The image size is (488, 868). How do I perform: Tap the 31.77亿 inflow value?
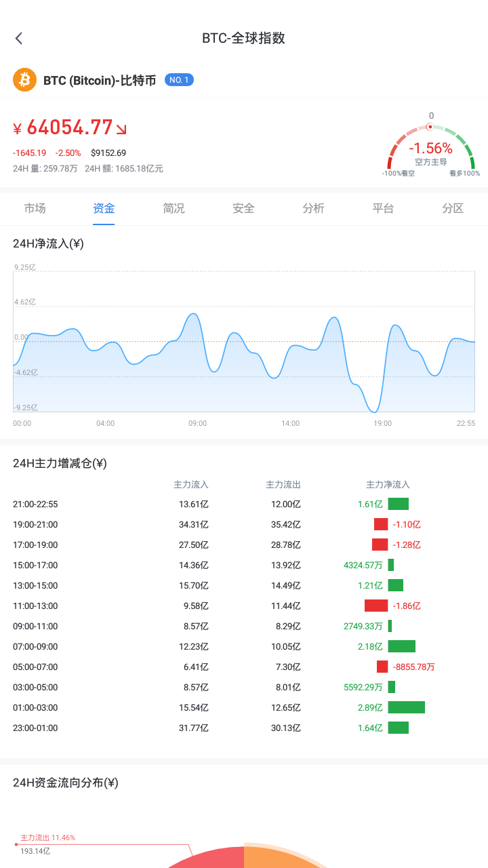pyautogui.click(x=194, y=728)
